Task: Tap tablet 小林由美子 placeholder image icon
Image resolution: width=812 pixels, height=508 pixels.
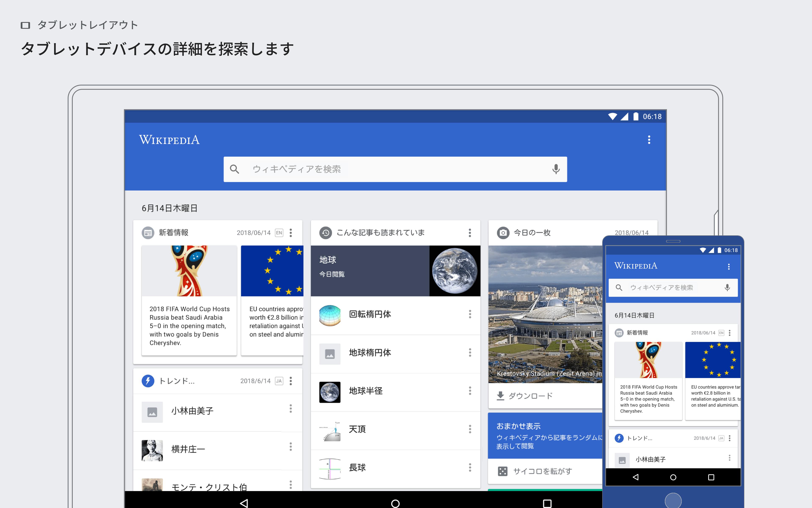Action: point(152,412)
